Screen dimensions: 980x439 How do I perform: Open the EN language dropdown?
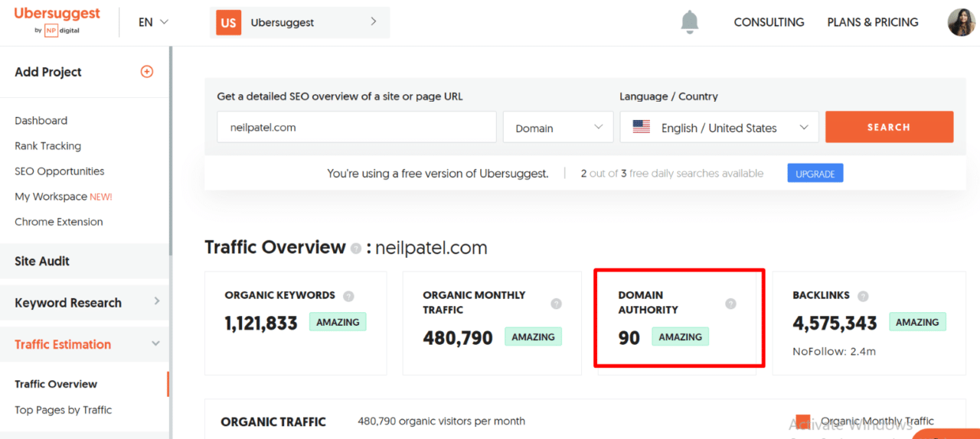[x=153, y=22]
